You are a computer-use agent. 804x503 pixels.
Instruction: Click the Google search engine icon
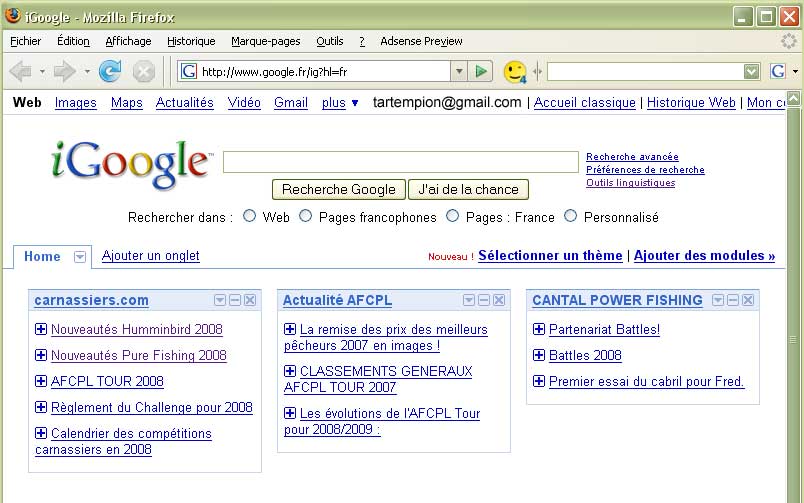click(x=778, y=71)
